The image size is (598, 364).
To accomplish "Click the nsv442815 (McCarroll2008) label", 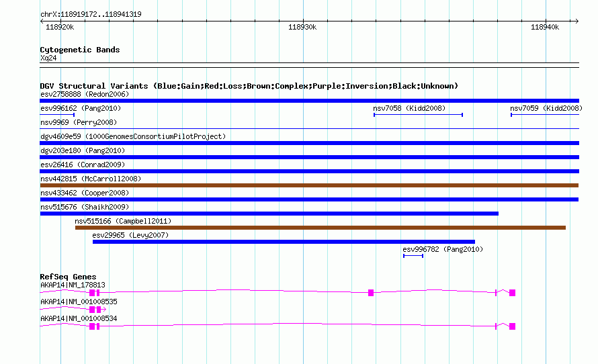I will point(91,179).
